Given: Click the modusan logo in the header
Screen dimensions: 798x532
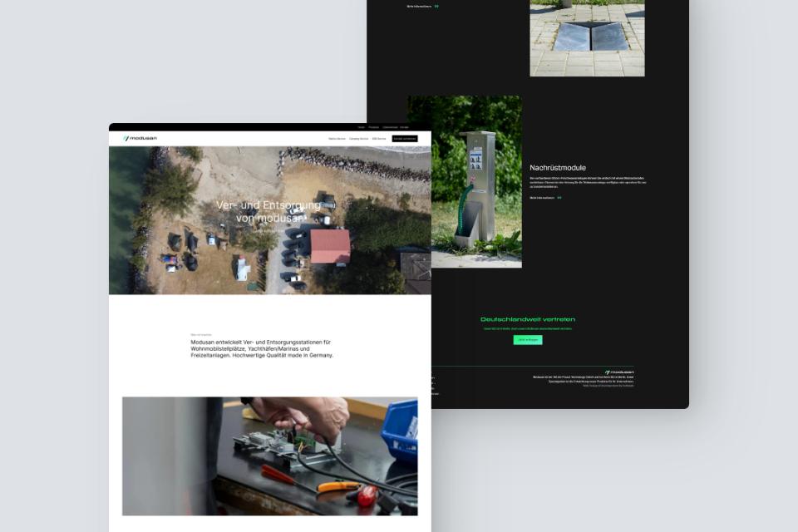Looking at the screenshot, I should pyautogui.click(x=140, y=138).
